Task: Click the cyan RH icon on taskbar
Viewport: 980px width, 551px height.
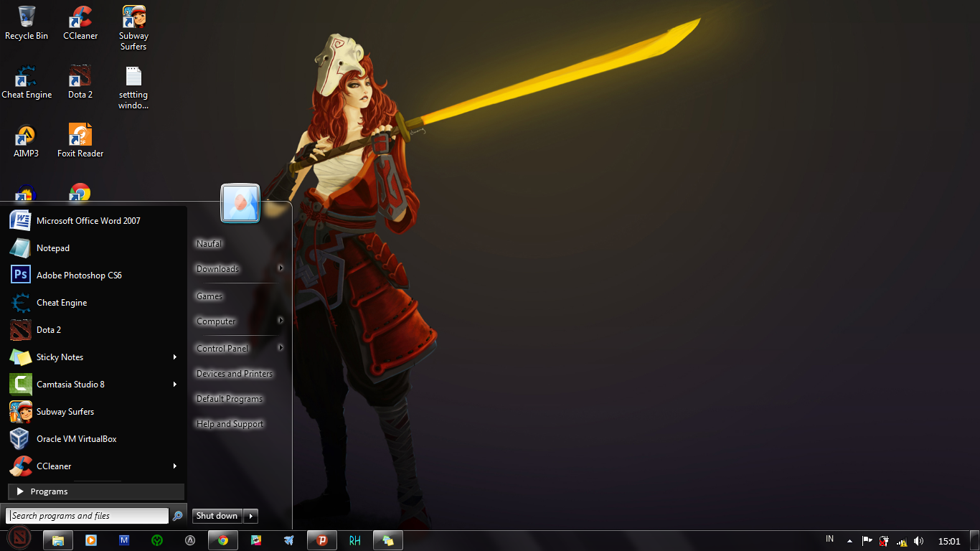Action: tap(355, 540)
